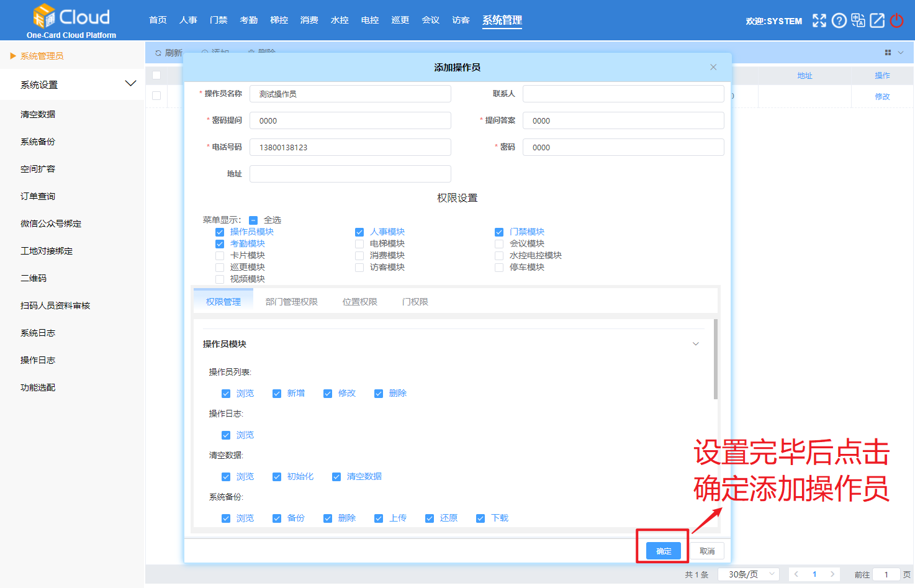Open the 30条/页 page size dropdown

click(749, 574)
